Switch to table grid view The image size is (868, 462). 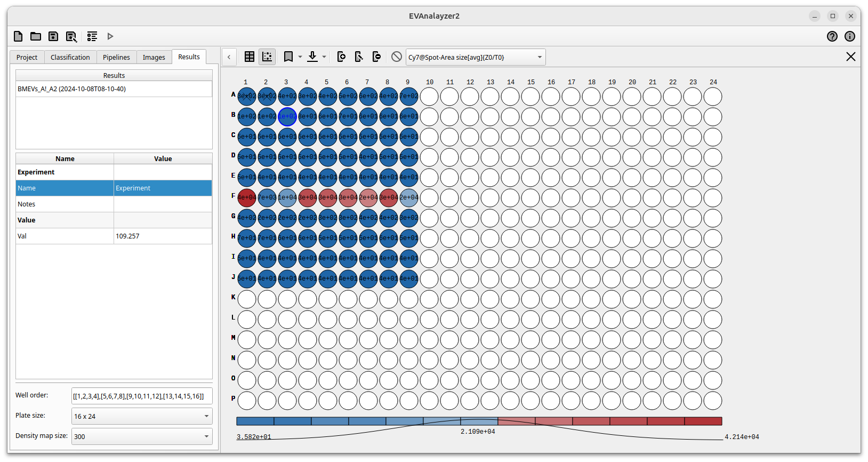(249, 57)
